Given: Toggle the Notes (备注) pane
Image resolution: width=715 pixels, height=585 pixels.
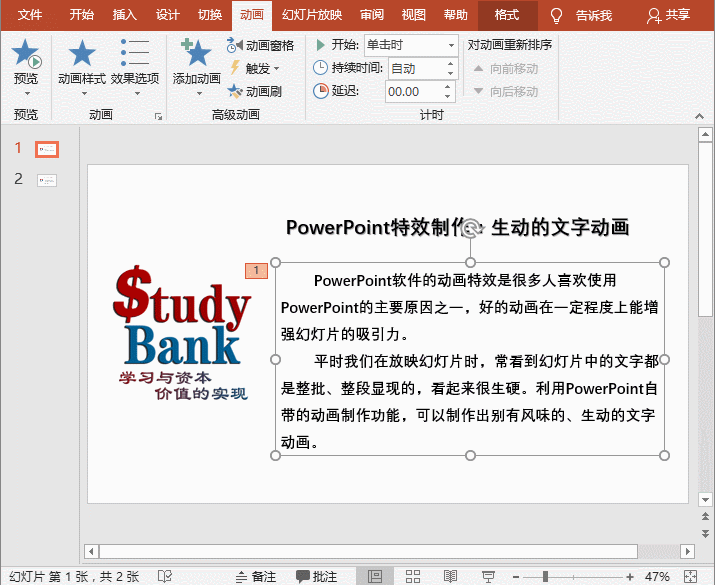Looking at the screenshot, I should click(x=255, y=577).
